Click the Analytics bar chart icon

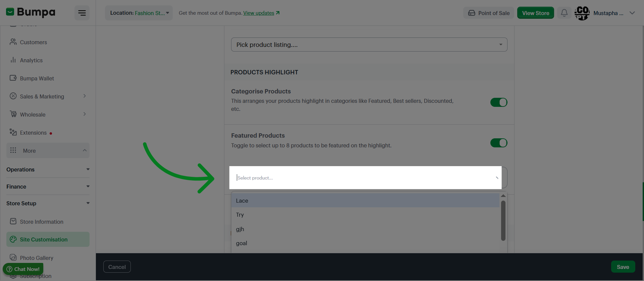[x=13, y=60]
